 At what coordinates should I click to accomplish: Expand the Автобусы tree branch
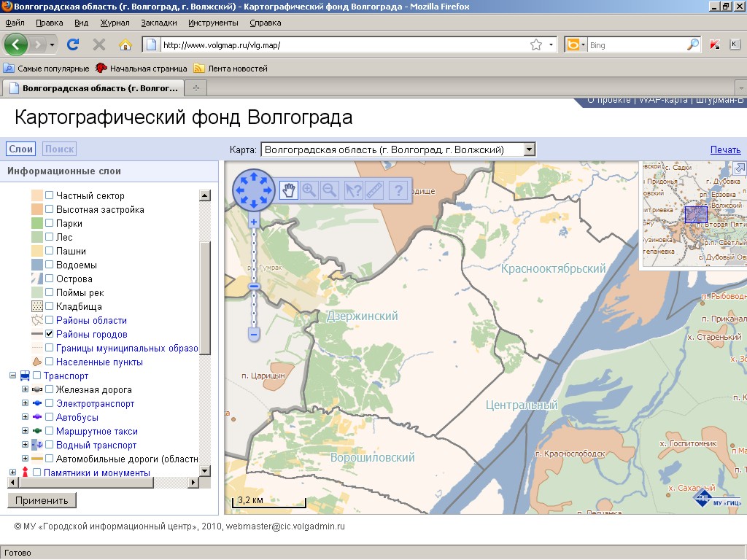tap(26, 417)
